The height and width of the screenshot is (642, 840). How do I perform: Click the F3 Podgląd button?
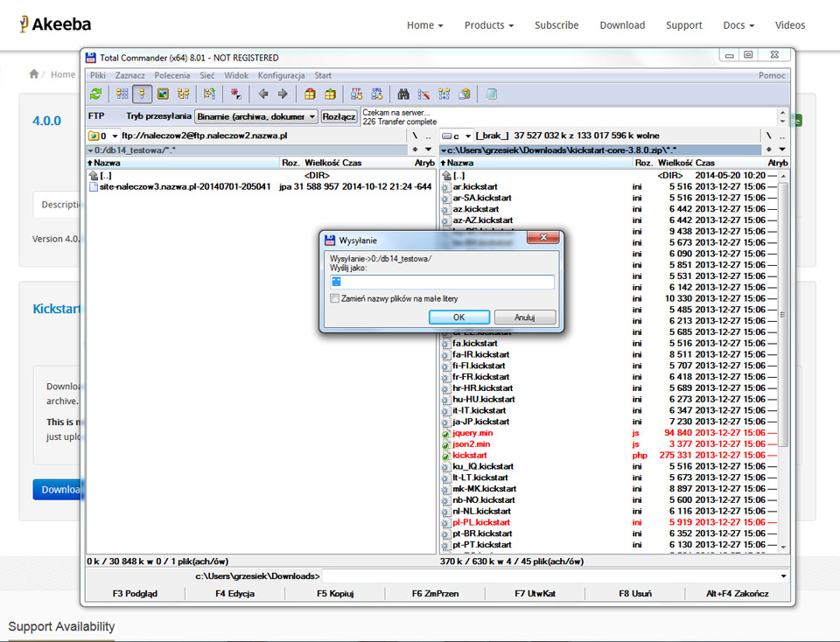(135, 593)
